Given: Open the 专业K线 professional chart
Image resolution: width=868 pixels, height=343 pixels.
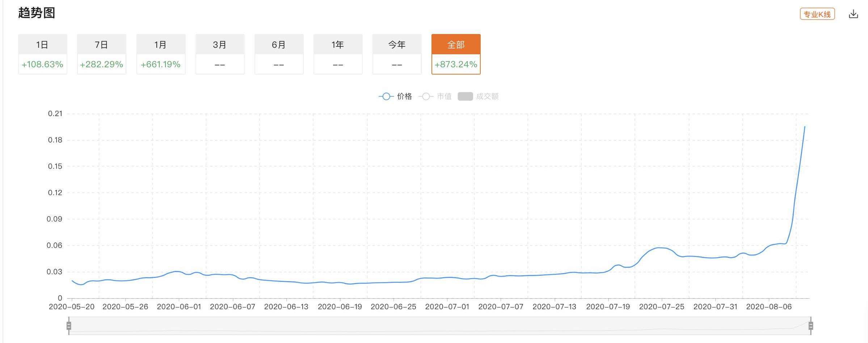Looking at the screenshot, I should (x=817, y=14).
